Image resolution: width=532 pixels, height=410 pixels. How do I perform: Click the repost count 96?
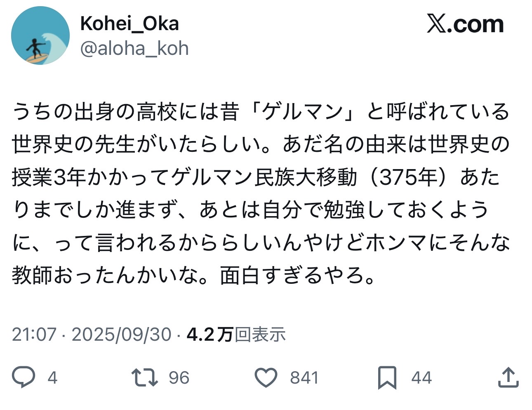[179, 378]
